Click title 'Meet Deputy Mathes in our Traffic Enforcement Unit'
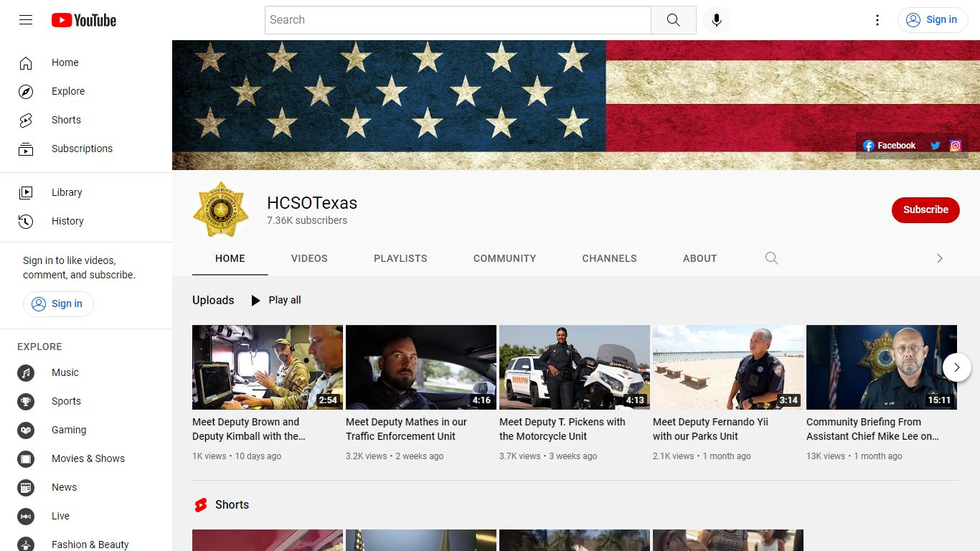 pyautogui.click(x=407, y=429)
